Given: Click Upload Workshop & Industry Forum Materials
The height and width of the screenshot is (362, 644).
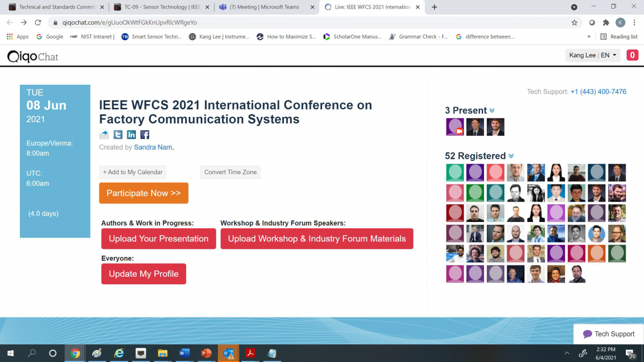Looking at the screenshot, I should 317,239.
